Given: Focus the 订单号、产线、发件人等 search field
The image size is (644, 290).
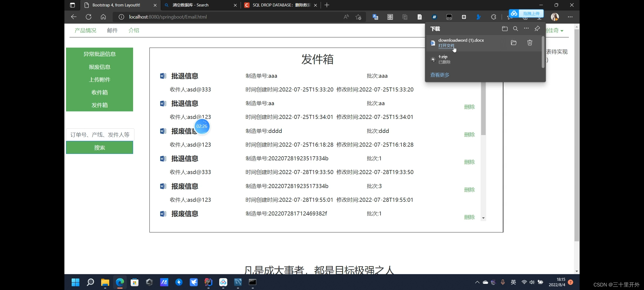Looking at the screenshot, I should click(100, 135).
